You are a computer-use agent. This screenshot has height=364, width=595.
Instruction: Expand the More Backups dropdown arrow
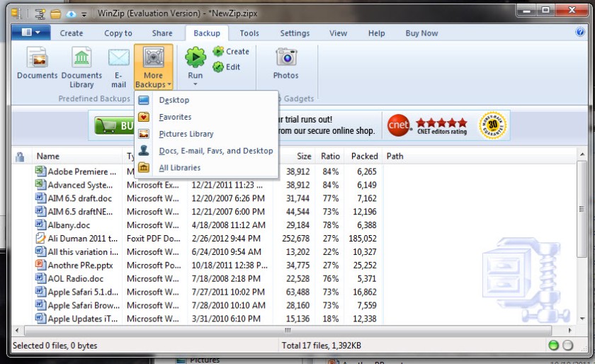169,84
